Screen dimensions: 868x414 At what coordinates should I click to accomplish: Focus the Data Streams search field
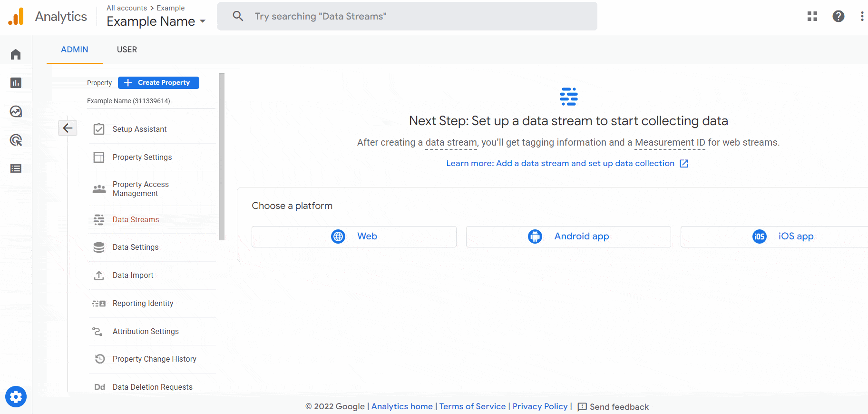[407, 16]
